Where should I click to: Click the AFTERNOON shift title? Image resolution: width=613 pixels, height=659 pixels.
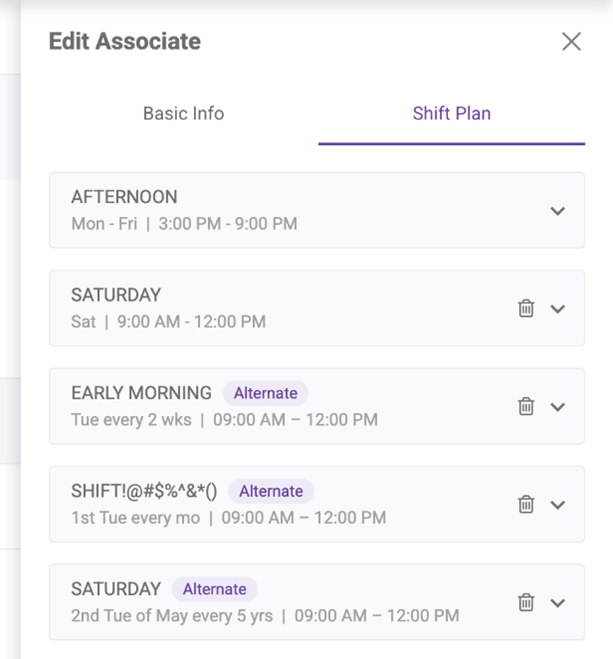pos(124,197)
